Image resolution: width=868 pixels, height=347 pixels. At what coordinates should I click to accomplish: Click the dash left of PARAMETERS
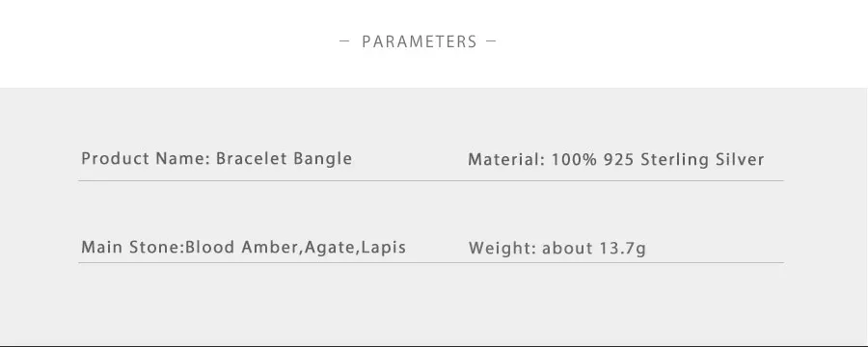344,40
